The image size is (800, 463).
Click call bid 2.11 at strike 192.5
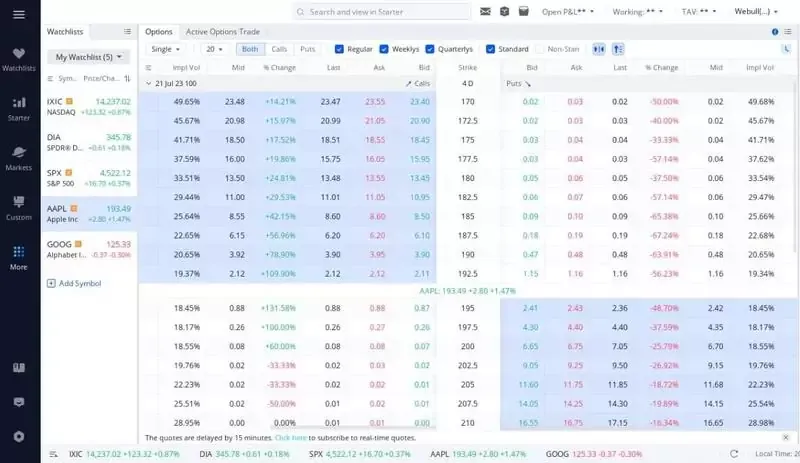pyautogui.click(x=421, y=274)
